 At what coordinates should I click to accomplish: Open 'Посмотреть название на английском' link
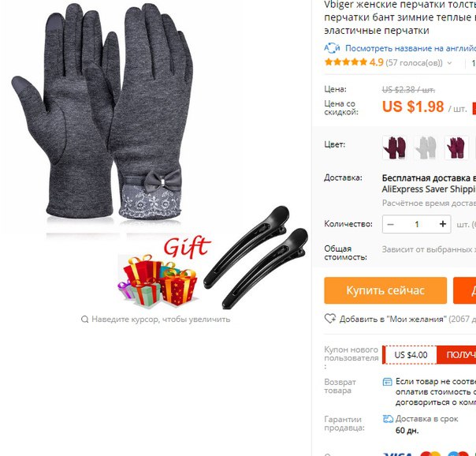coord(411,48)
